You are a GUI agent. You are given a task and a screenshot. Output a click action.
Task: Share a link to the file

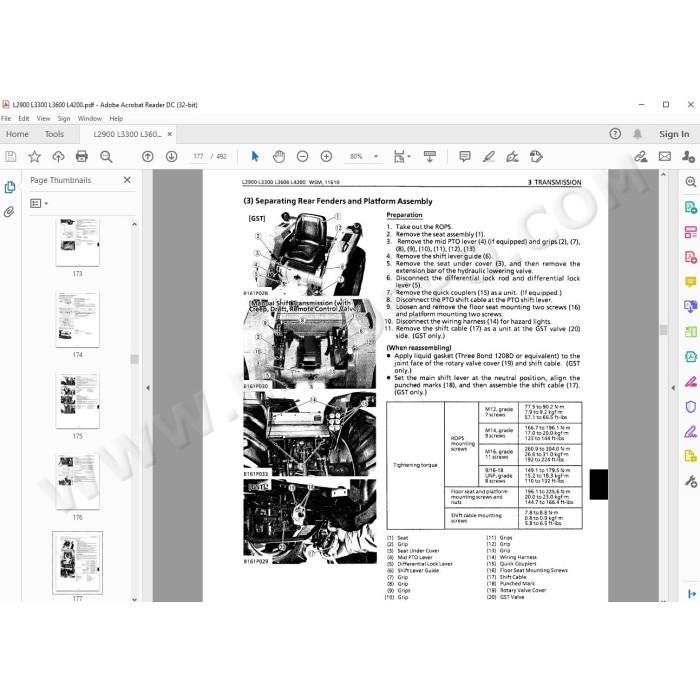click(x=641, y=156)
